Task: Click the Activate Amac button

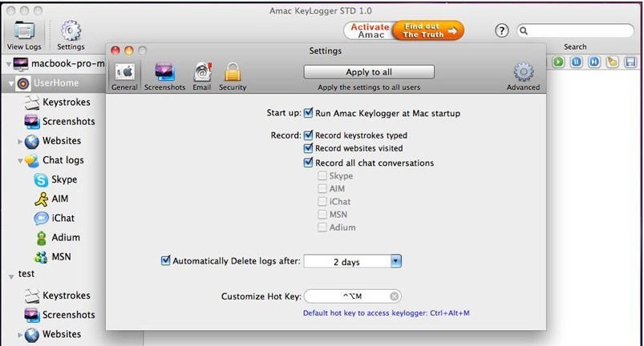Action: pos(370,30)
